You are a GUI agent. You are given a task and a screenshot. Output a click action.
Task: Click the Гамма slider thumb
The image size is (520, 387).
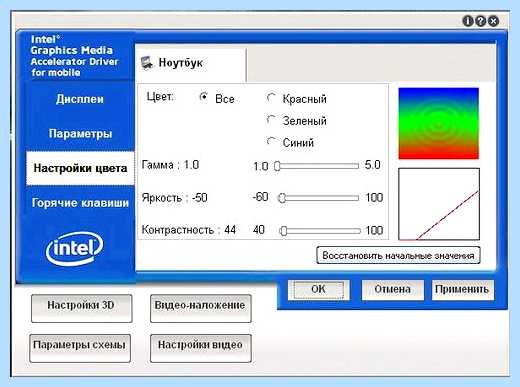click(x=277, y=166)
